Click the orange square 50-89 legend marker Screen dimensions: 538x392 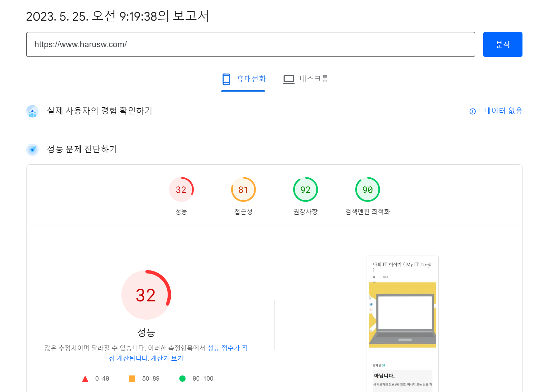coord(132,378)
